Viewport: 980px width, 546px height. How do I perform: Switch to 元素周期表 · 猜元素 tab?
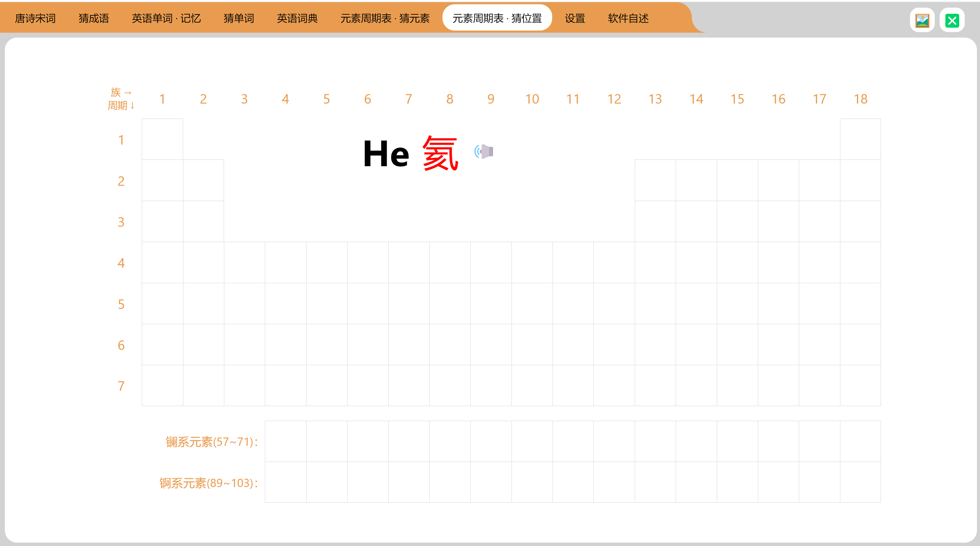(385, 18)
